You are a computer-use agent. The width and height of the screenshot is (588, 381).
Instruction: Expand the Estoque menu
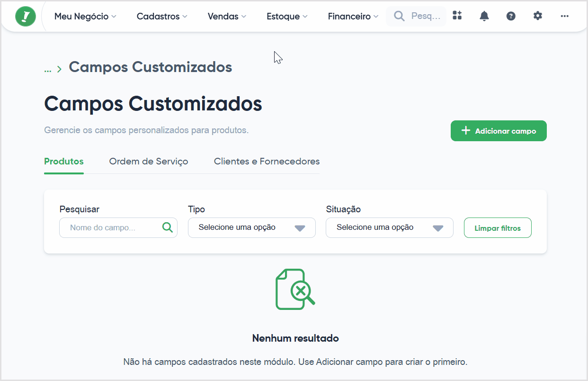pyautogui.click(x=287, y=16)
